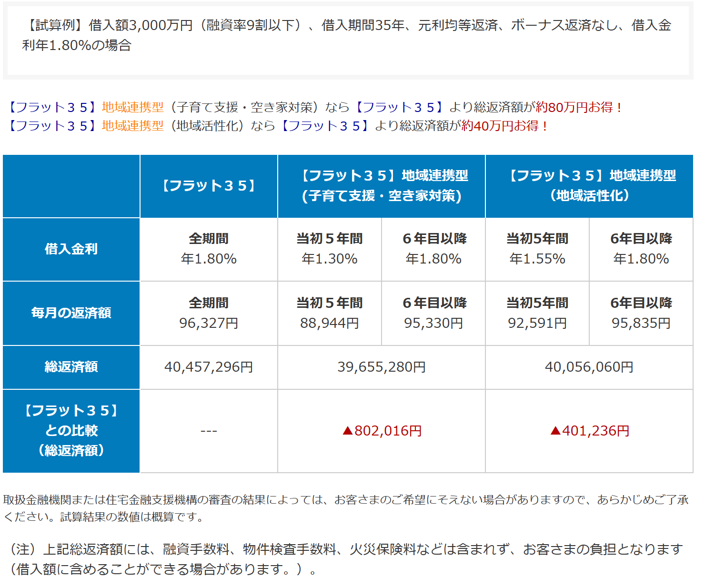Click the （注）上記総返済額 note paragraph

pos(346,559)
